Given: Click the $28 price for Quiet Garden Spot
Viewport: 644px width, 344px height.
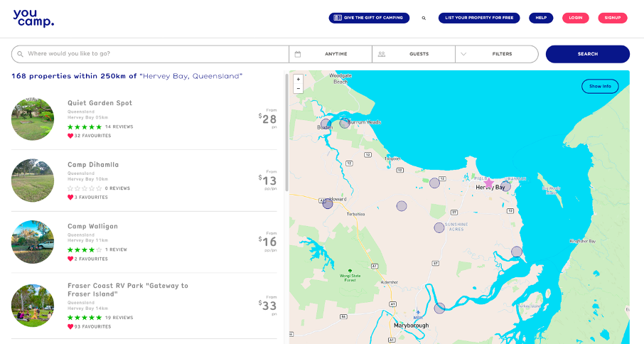Looking at the screenshot, I should click(x=267, y=119).
